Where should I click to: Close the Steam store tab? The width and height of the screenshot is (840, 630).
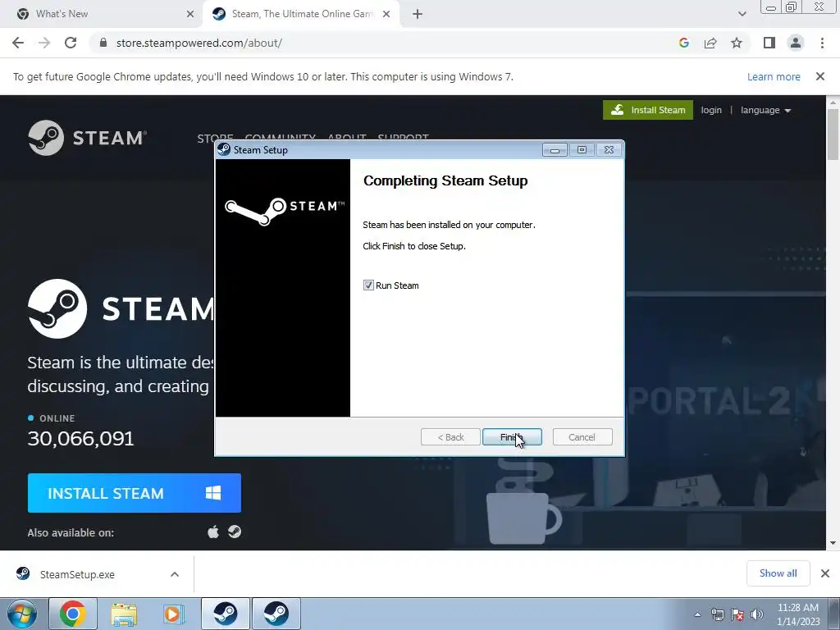(386, 14)
